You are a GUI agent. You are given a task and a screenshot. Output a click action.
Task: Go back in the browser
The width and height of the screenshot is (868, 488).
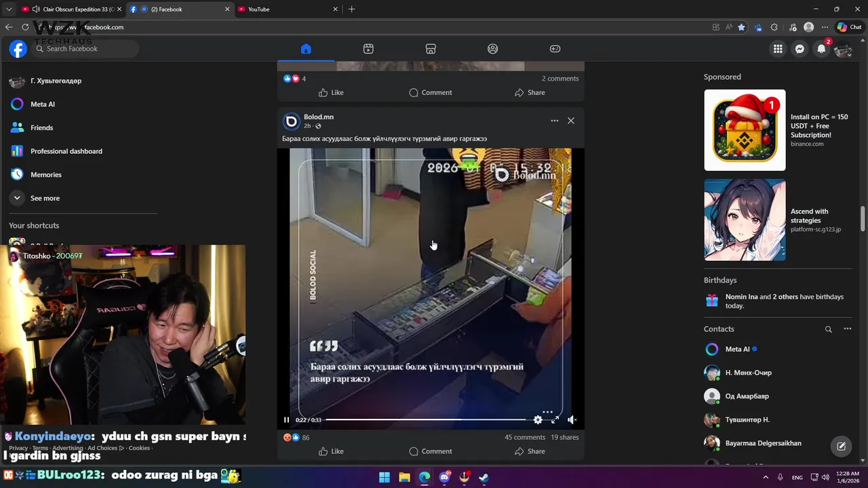point(9,27)
